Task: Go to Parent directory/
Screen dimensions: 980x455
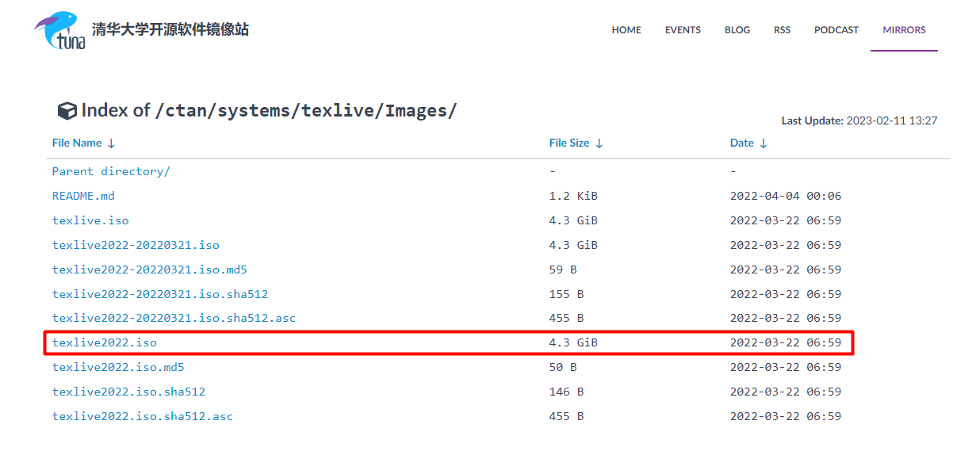Action: [x=111, y=171]
